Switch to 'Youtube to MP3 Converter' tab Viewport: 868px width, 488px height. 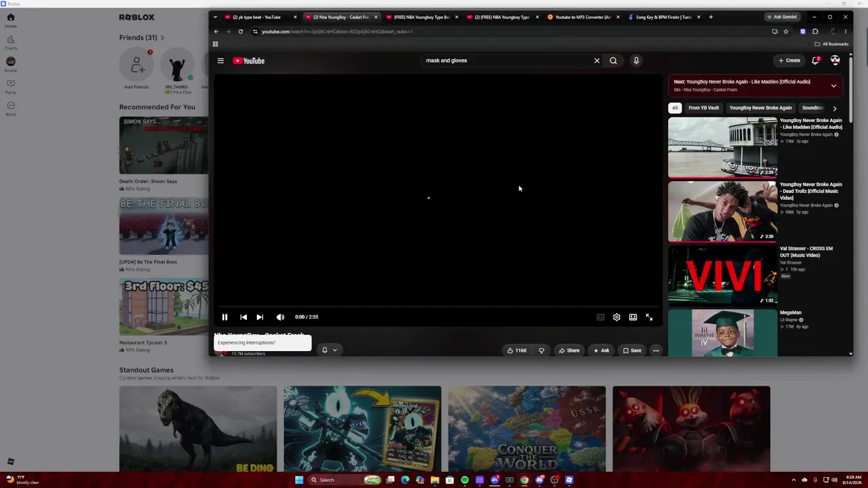583,17
